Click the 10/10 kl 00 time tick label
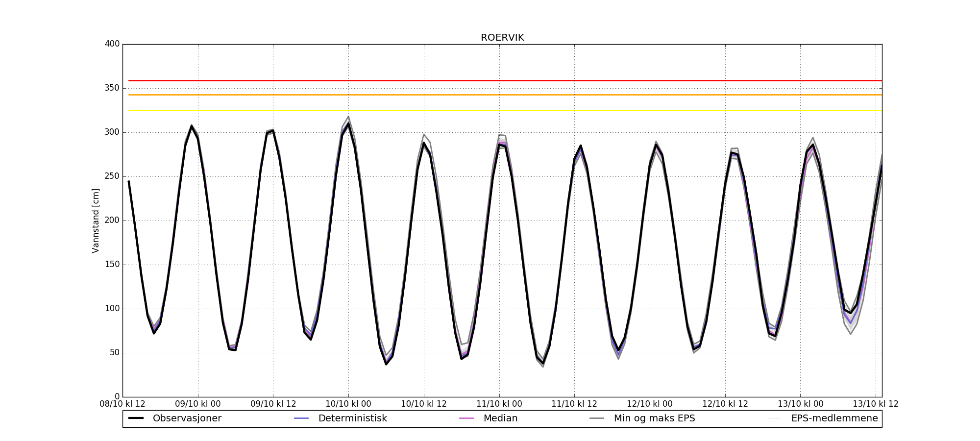Viewport: 980px width, 441px height. (x=348, y=404)
